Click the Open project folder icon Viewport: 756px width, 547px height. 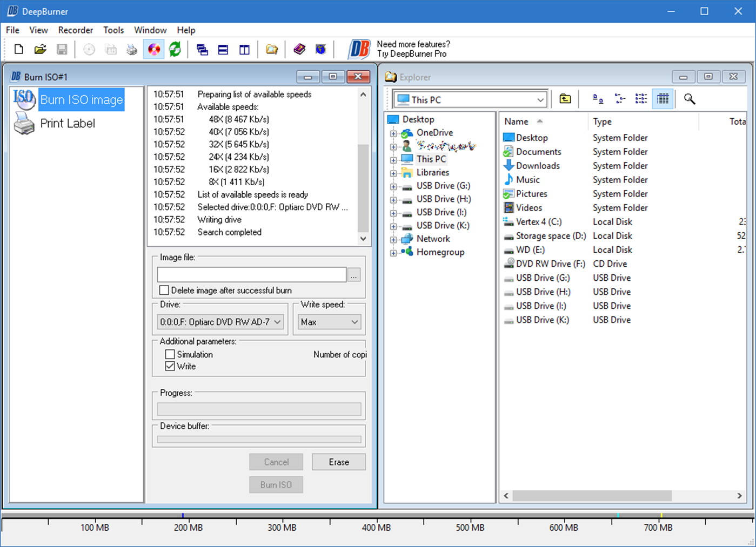click(x=40, y=50)
